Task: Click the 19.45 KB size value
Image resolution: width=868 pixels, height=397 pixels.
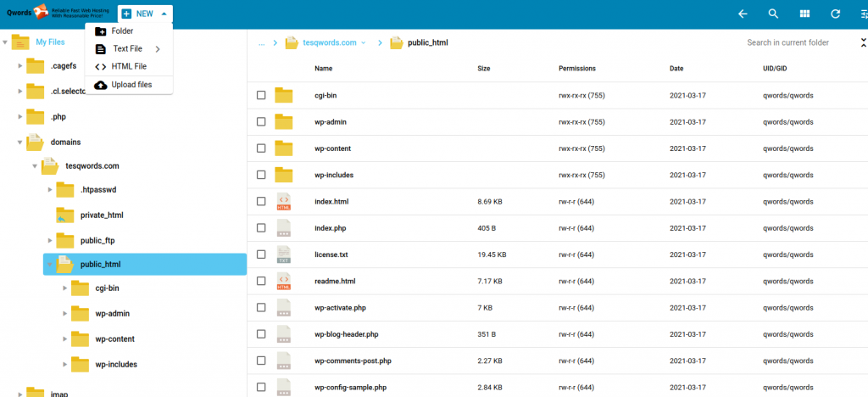Action: [x=492, y=254]
